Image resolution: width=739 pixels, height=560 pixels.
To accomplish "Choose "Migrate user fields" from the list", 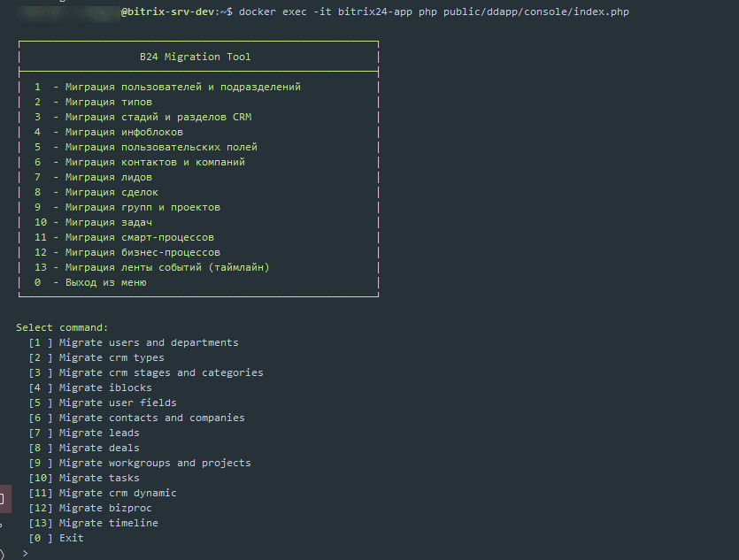I will (x=118, y=403).
